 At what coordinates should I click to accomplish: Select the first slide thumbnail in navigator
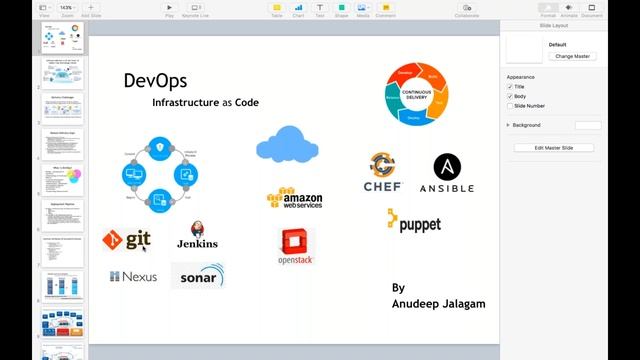point(62,38)
